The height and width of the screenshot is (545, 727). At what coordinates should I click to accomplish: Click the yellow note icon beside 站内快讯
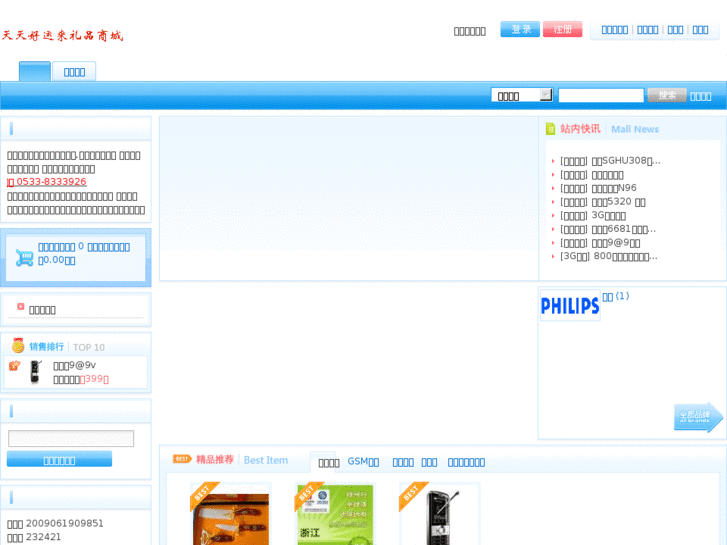click(x=550, y=128)
